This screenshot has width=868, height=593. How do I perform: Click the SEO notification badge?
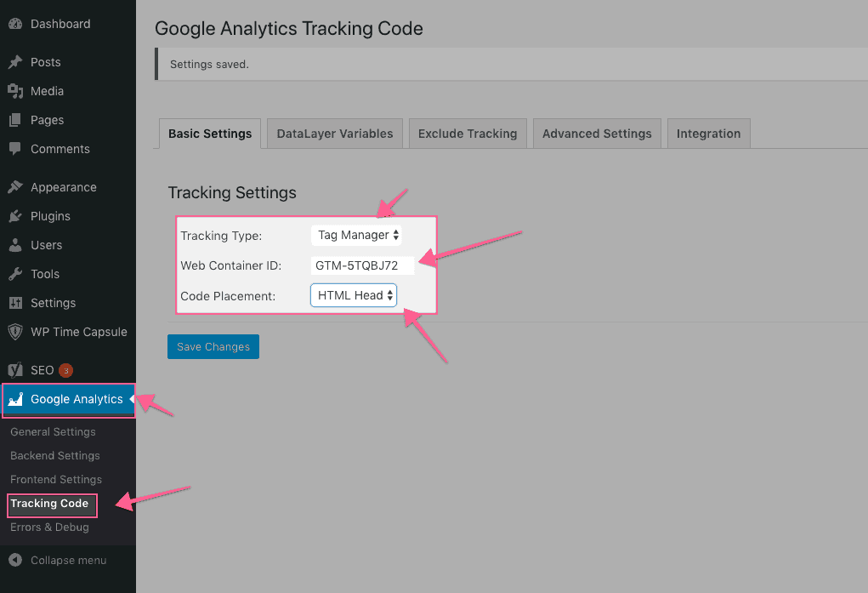[x=65, y=370]
